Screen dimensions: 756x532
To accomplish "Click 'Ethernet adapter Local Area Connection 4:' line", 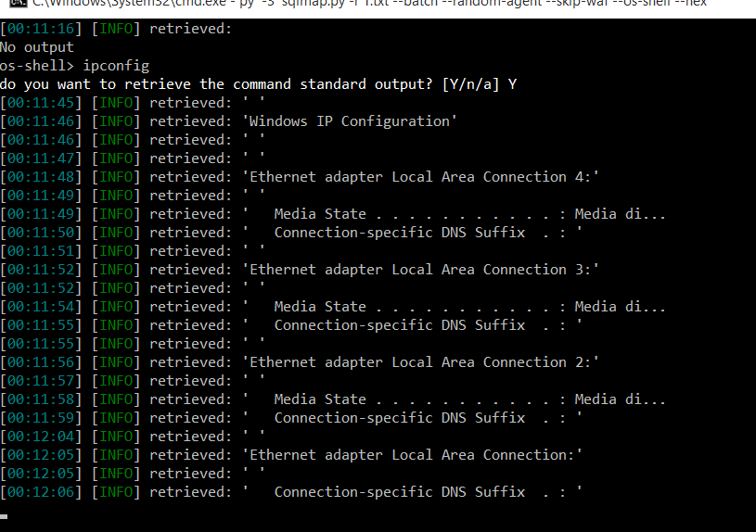I will (421, 177).
